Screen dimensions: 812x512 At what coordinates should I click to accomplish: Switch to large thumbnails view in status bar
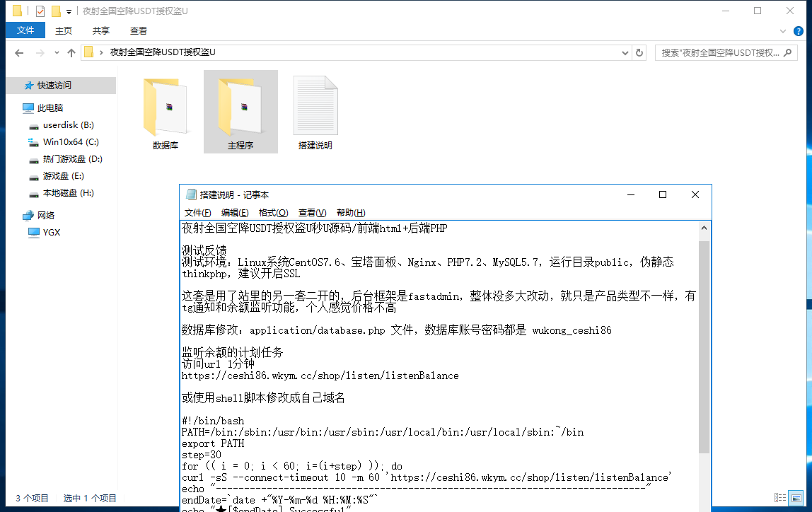point(794,498)
